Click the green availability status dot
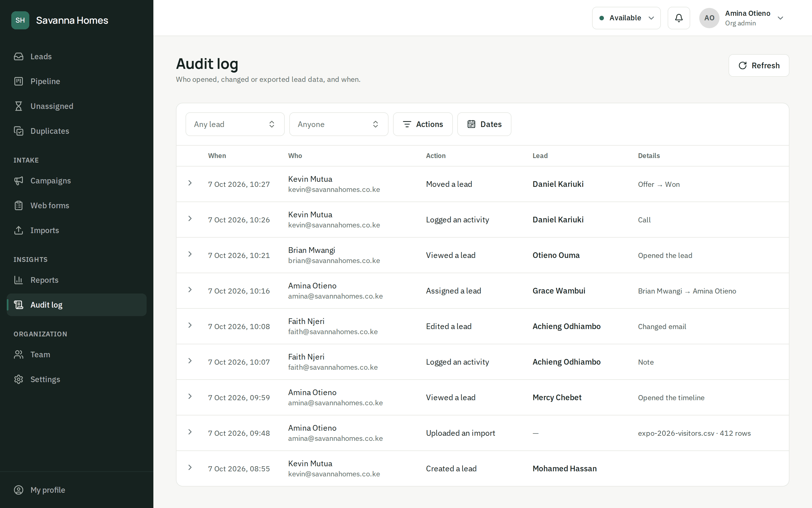 pyautogui.click(x=602, y=18)
